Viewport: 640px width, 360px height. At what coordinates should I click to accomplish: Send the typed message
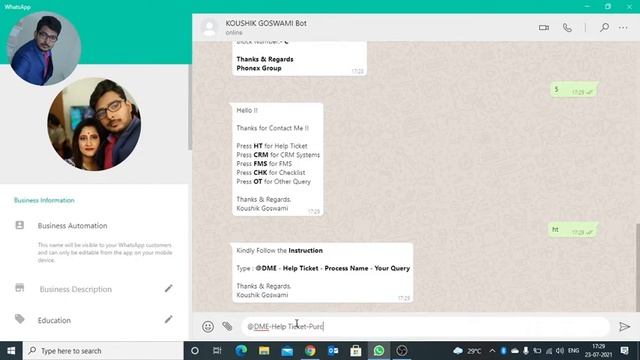(624, 327)
